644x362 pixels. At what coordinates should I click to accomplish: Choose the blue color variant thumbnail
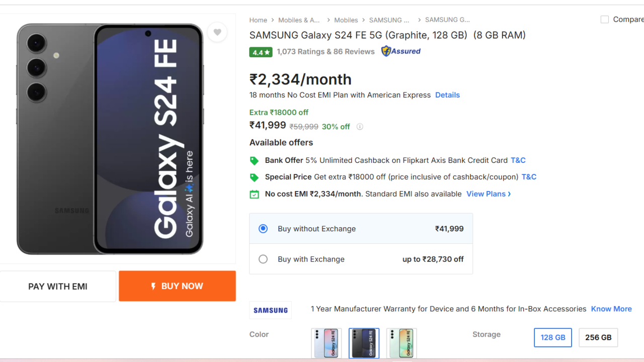pos(327,343)
